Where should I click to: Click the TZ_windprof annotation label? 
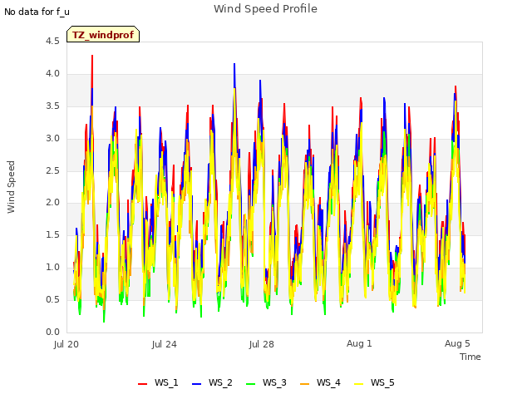pos(103,35)
